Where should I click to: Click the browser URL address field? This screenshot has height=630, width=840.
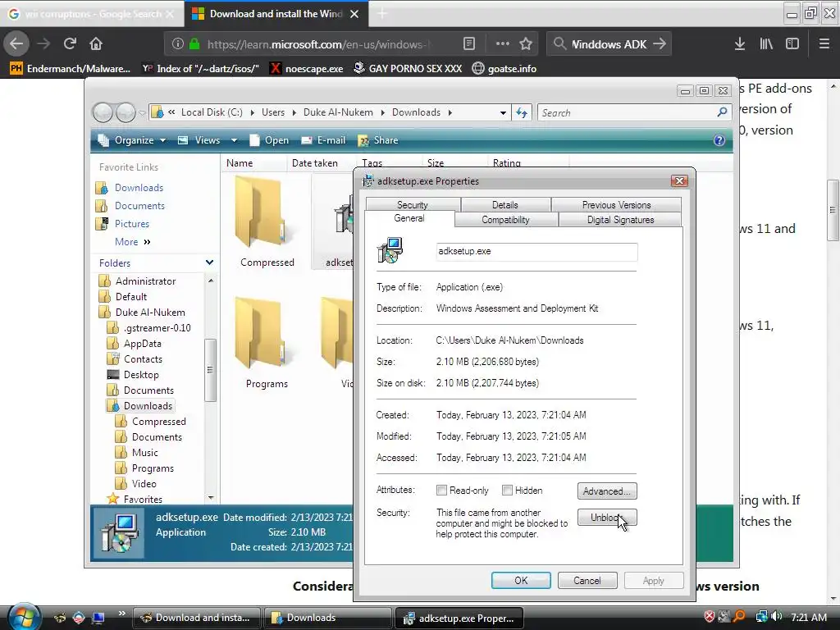pyautogui.click(x=319, y=44)
